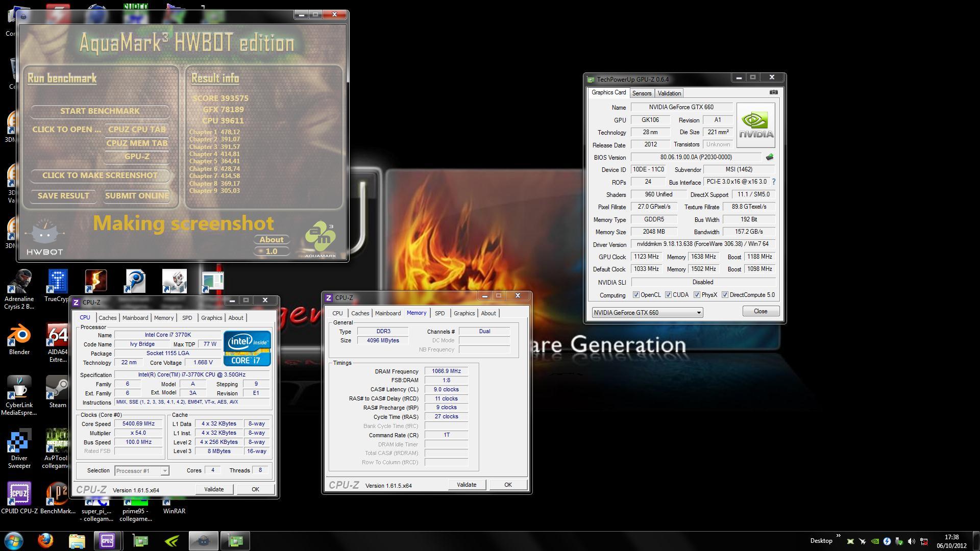980x551 pixels.
Task: Switch to the GPU-Z Validation tab
Action: [x=669, y=93]
